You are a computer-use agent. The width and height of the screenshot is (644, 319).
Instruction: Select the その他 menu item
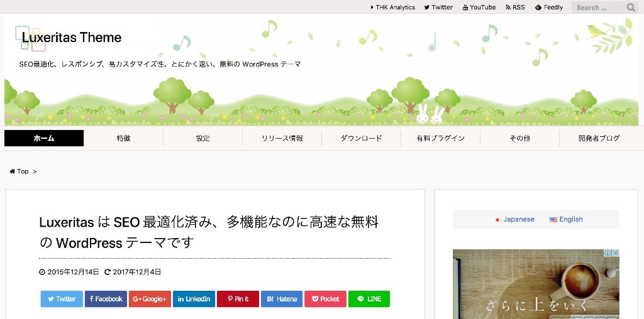coord(520,138)
